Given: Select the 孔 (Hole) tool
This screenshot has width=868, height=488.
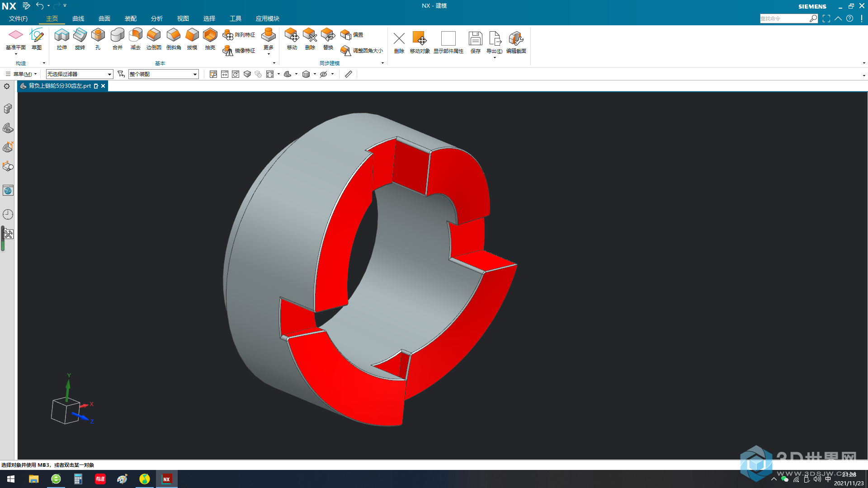Looking at the screenshot, I should point(98,39).
